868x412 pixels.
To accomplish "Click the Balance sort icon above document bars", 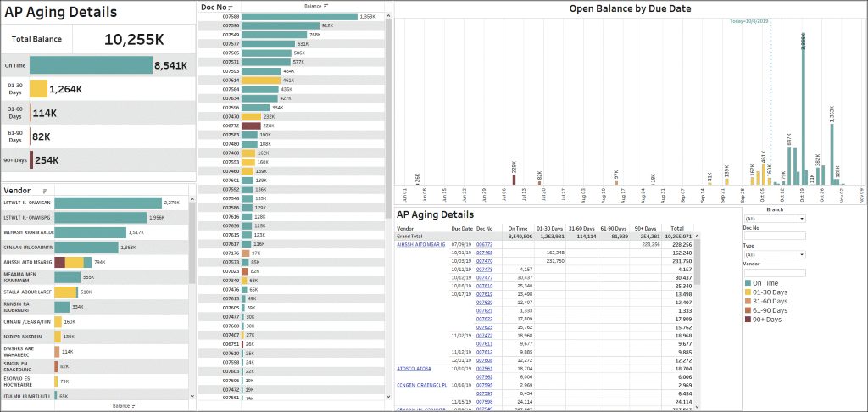I will (326, 6).
